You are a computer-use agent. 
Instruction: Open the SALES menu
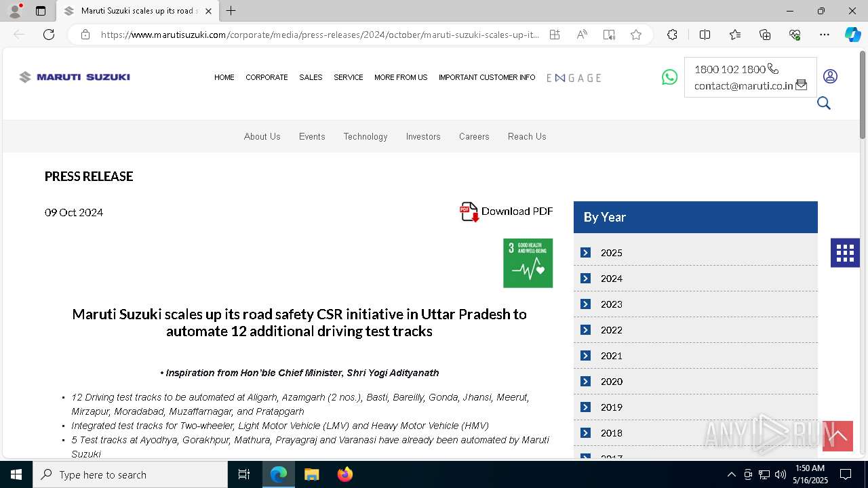[x=311, y=77]
